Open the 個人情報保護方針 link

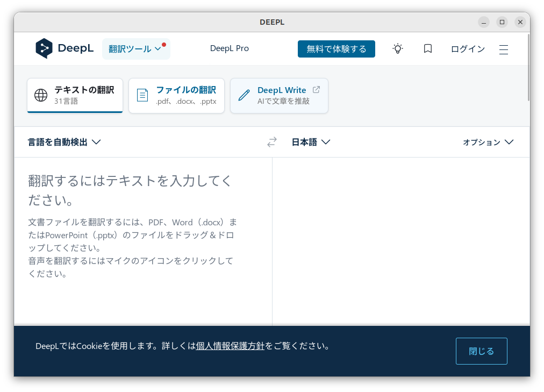pos(230,346)
